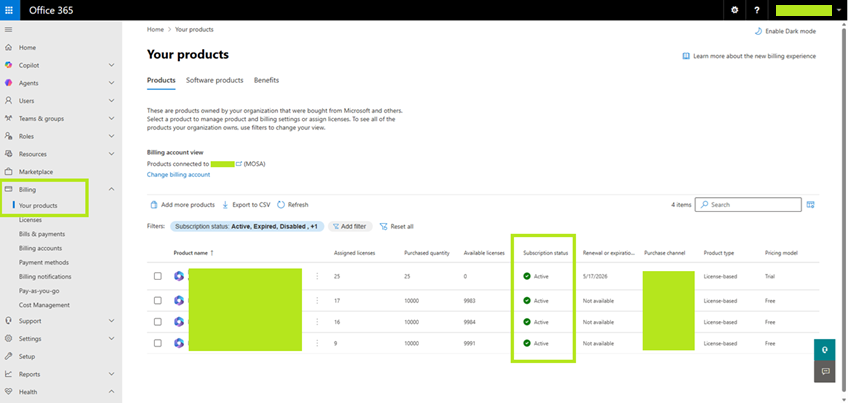
Task: Expand the Teams & groups chevron
Action: click(111, 118)
